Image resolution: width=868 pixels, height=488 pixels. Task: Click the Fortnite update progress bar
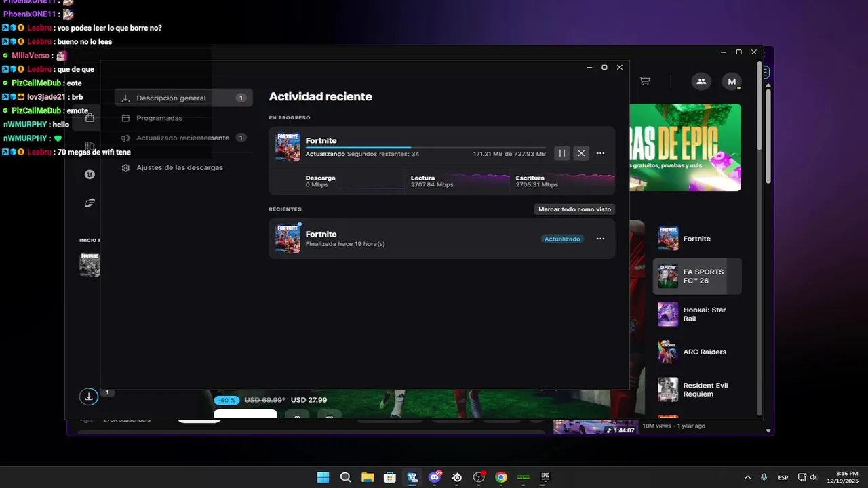pyautogui.click(x=425, y=147)
